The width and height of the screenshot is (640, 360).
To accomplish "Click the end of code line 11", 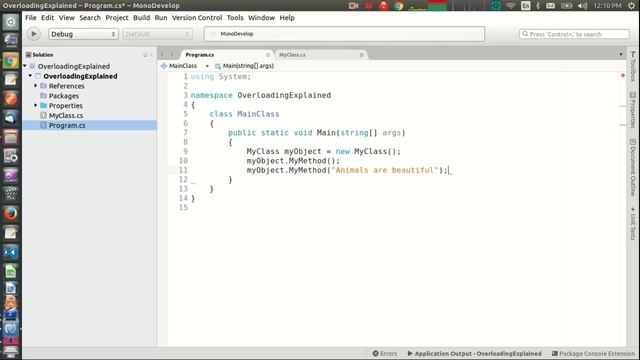I will 449,170.
